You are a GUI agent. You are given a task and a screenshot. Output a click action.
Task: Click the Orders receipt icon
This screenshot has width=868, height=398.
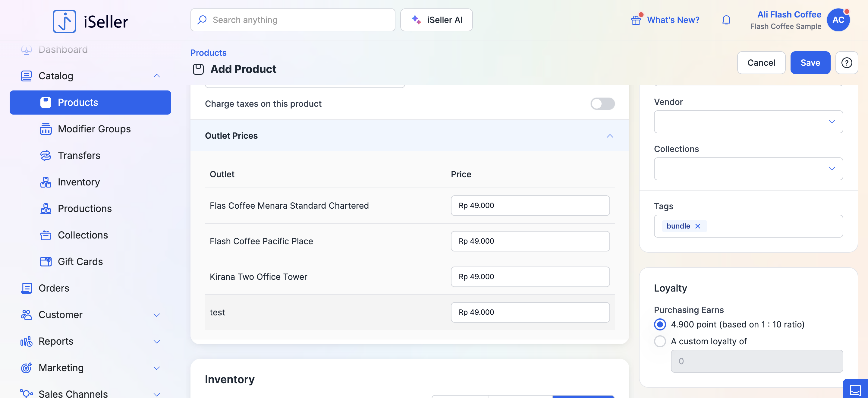click(x=26, y=288)
